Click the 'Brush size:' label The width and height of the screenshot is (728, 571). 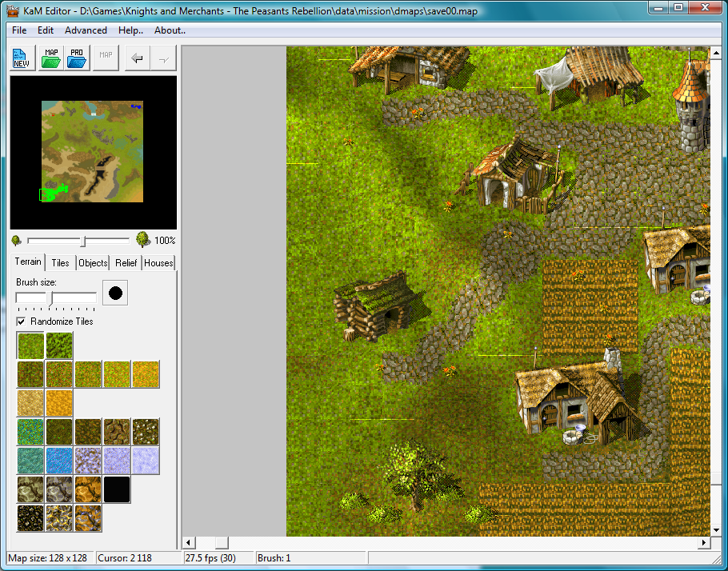(36, 282)
